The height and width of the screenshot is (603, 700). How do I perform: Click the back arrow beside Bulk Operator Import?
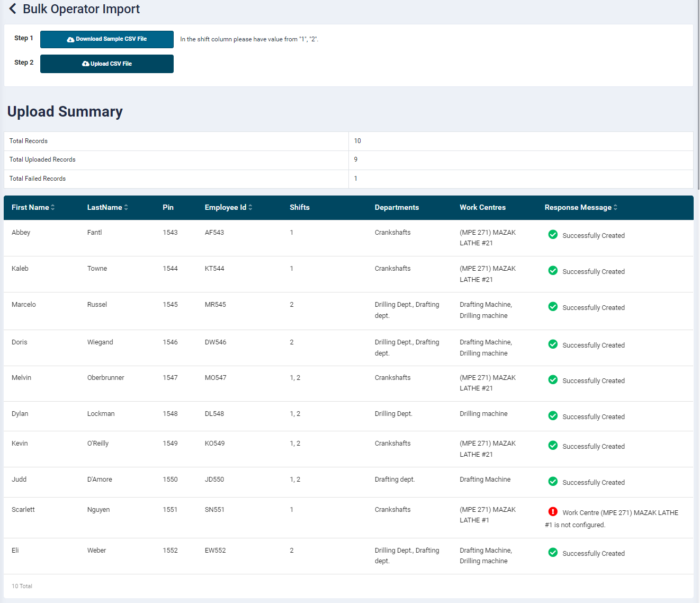[13, 9]
